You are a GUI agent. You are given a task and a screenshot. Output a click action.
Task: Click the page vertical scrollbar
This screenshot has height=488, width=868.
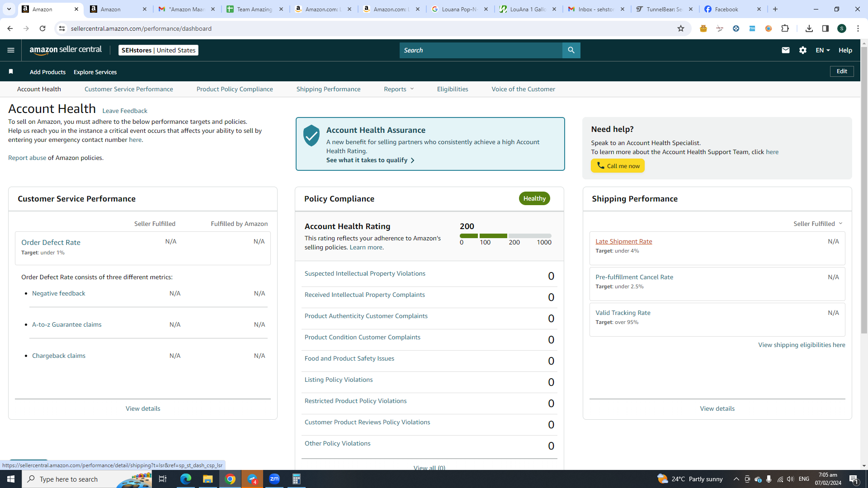coord(864,190)
